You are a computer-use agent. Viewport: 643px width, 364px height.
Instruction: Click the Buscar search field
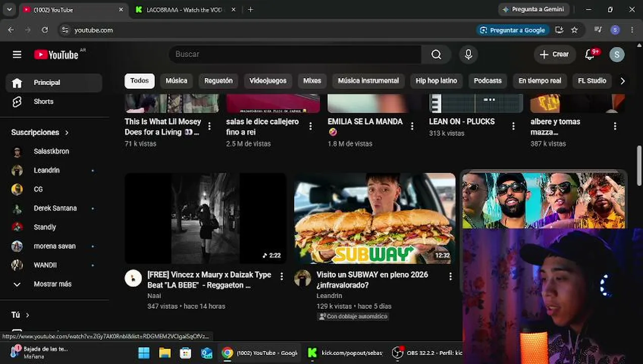tap(295, 55)
